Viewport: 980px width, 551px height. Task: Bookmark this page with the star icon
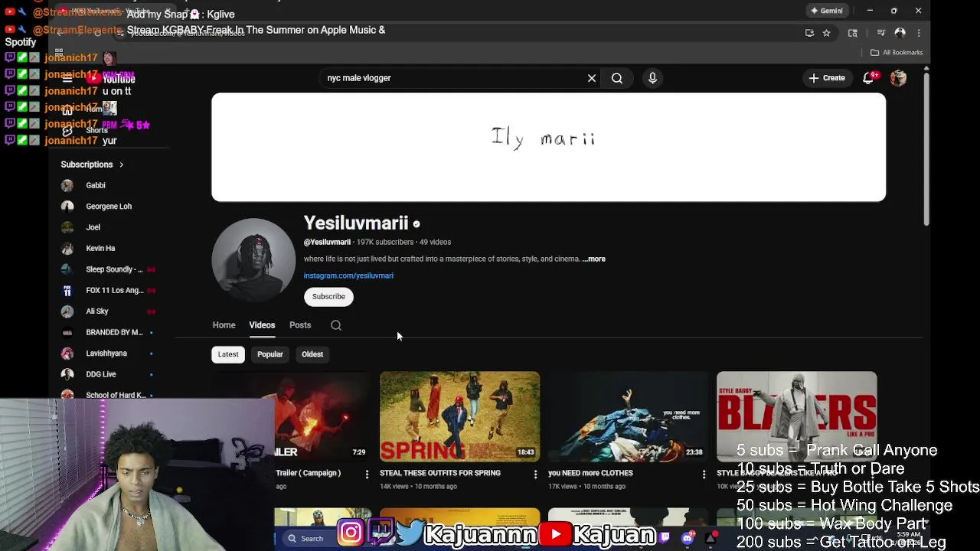[826, 33]
